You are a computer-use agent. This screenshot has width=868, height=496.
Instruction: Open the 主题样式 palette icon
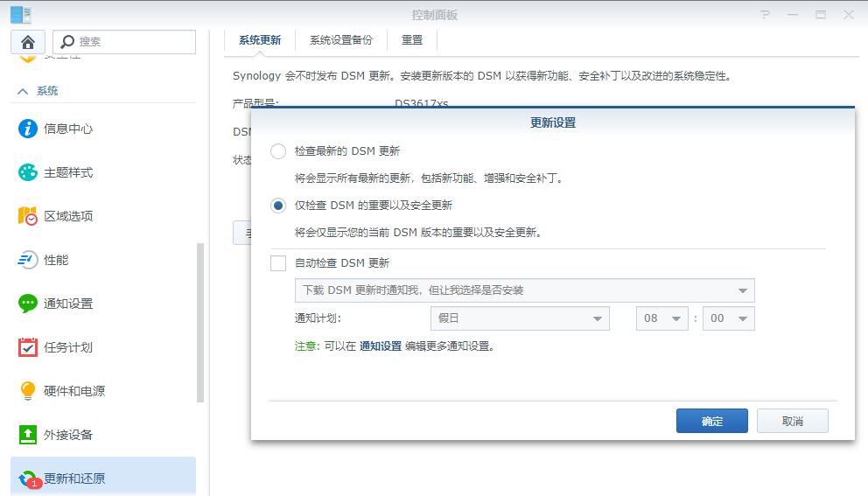pos(28,172)
